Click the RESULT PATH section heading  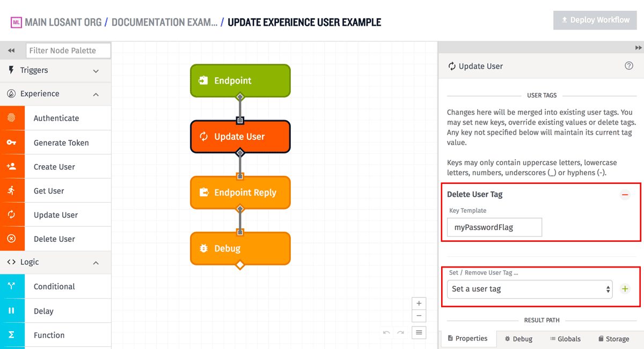541,320
